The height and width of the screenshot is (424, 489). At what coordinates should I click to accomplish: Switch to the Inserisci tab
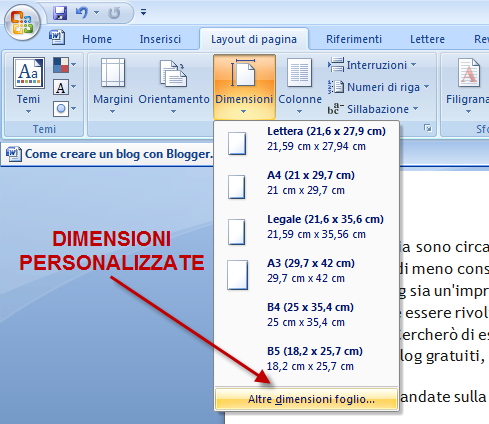coord(160,39)
